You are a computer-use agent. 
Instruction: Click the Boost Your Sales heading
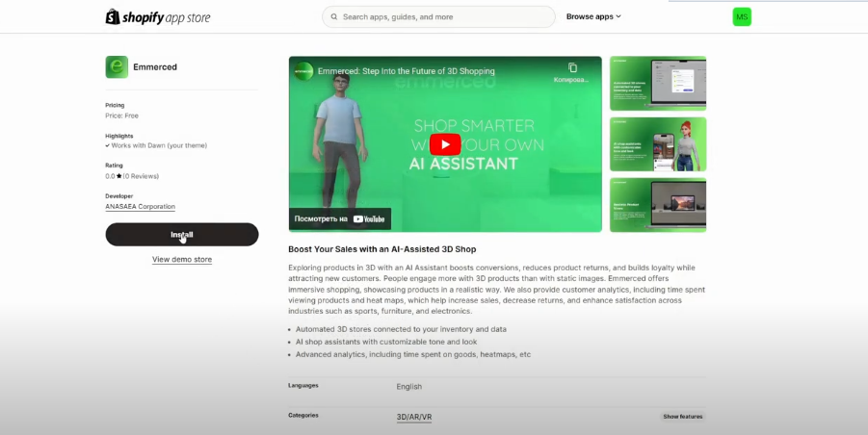(381, 249)
